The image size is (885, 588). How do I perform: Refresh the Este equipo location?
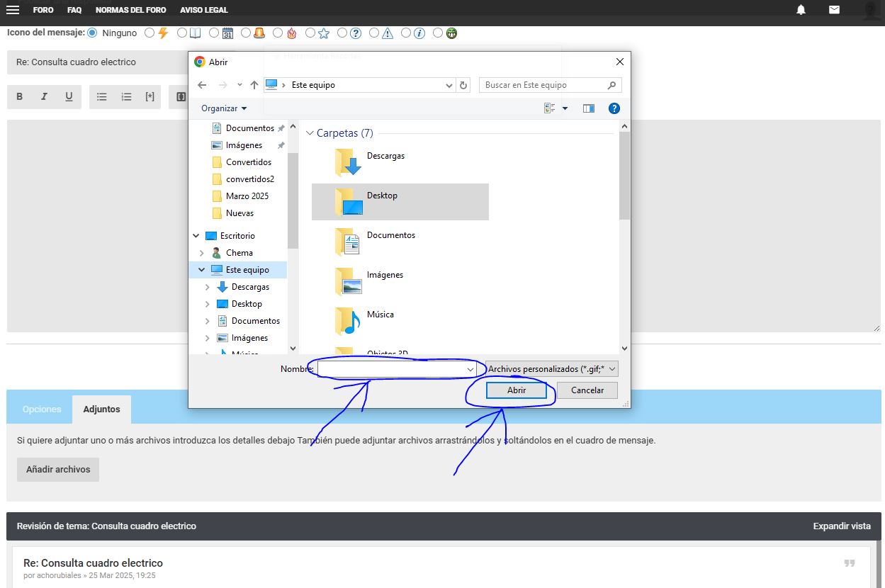click(464, 85)
